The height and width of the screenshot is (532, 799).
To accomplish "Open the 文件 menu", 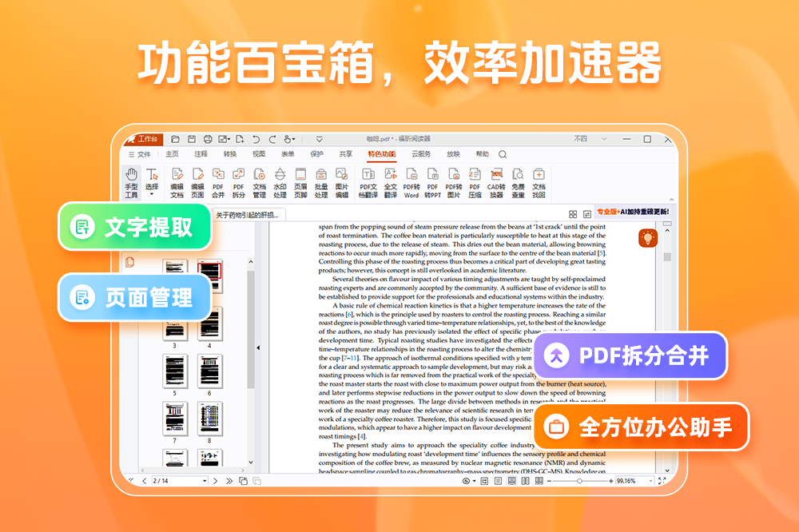I will [x=140, y=154].
